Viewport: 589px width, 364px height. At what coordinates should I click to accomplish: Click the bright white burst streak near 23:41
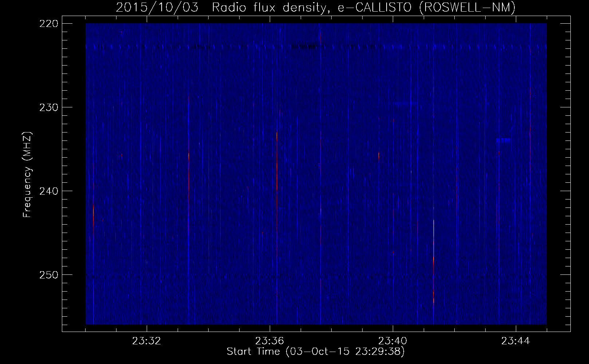pyautogui.click(x=434, y=238)
